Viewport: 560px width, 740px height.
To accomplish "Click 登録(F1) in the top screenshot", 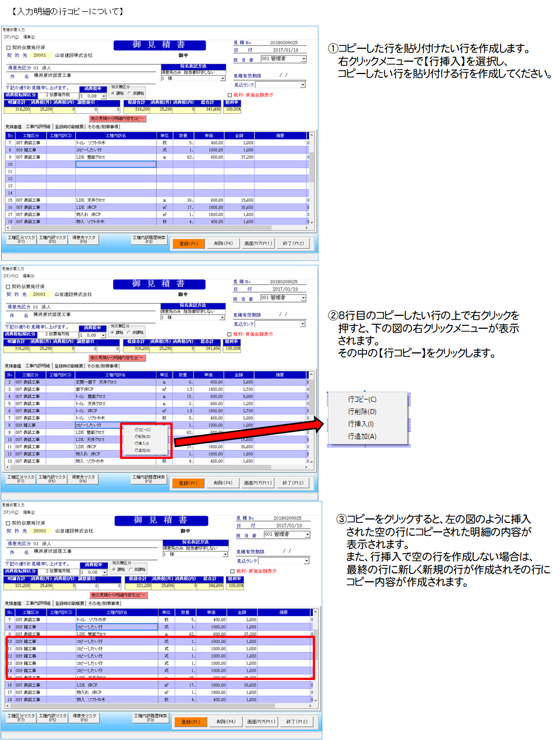I will click(x=188, y=243).
